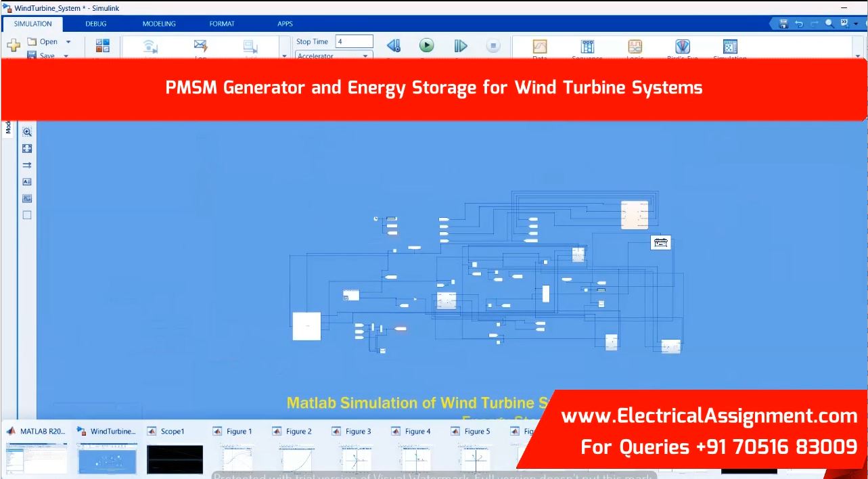This screenshot has height=479, width=868.
Task: Open the Data Inspector icon
Action: (540, 47)
